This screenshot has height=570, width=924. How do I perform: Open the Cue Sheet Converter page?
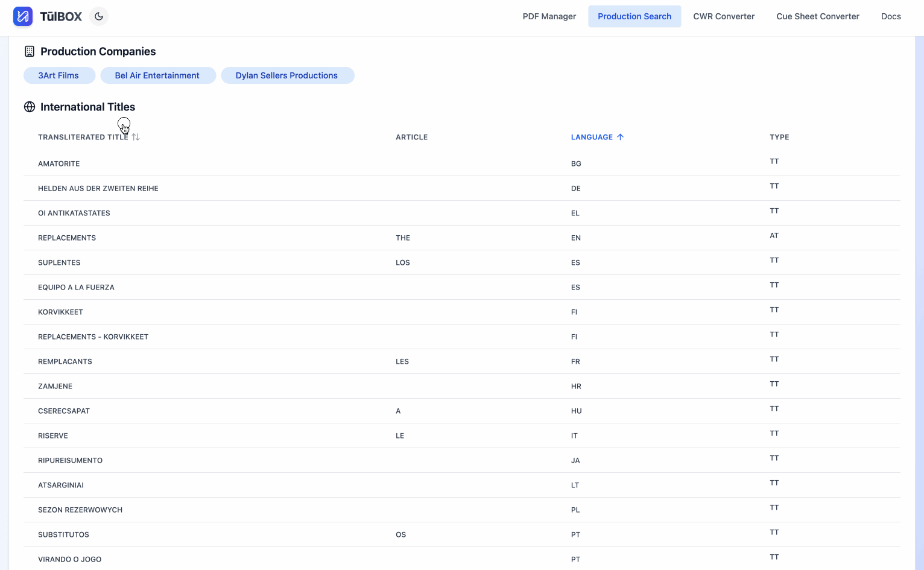pyautogui.click(x=818, y=16)
